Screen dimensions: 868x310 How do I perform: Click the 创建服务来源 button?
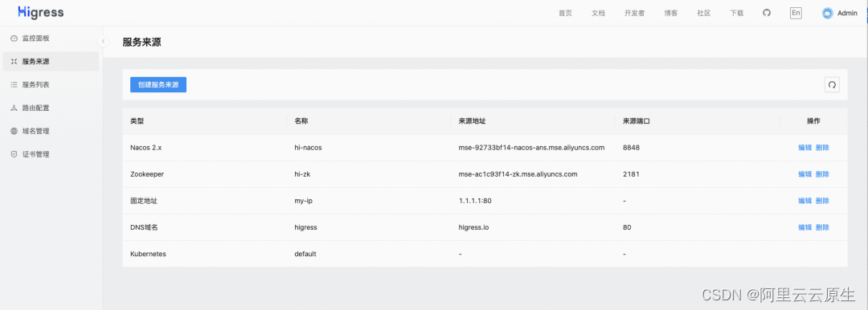(x=158, y=84)
